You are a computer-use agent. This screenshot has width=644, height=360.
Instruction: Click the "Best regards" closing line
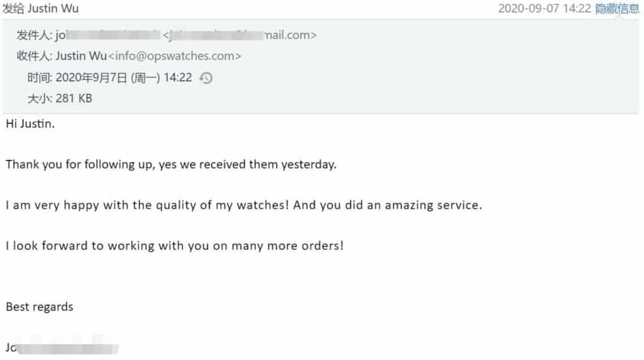[40, 307]
